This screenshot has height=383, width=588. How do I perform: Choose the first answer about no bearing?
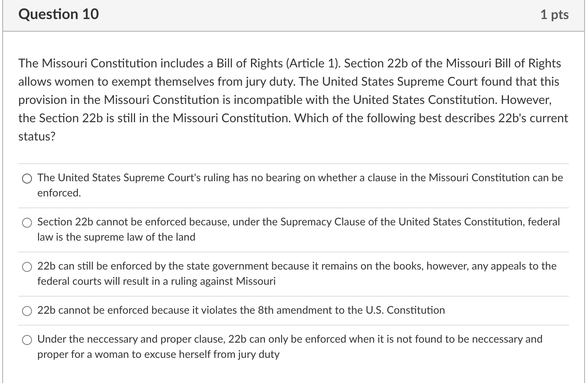27,178
